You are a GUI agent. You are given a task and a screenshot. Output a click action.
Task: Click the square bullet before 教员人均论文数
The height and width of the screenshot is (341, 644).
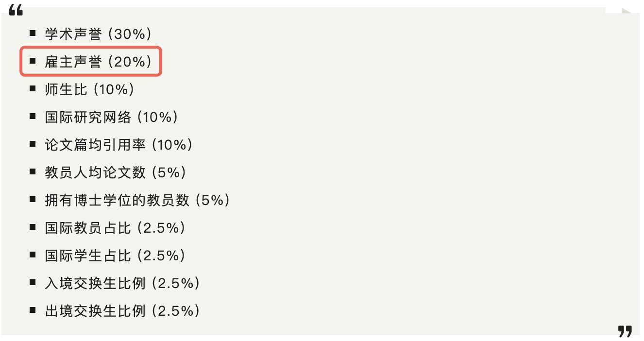pos(33,172)
